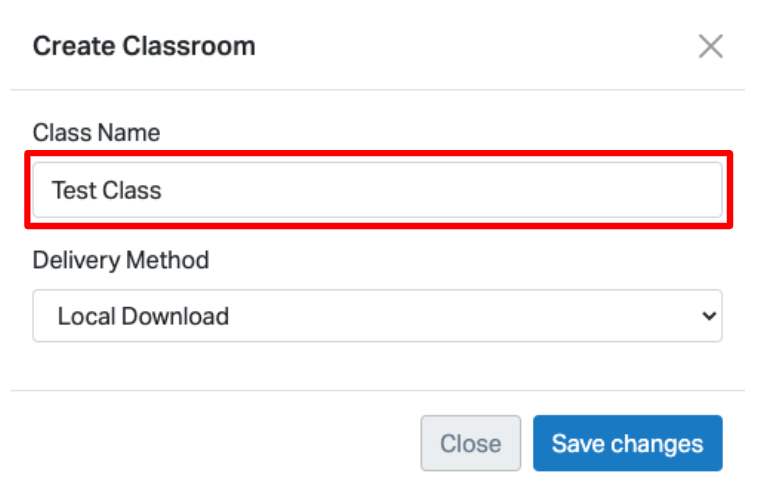Select the Local Download combo box
Image resolution: width=757 pixels, height=497 pixels.
point(377,316)
